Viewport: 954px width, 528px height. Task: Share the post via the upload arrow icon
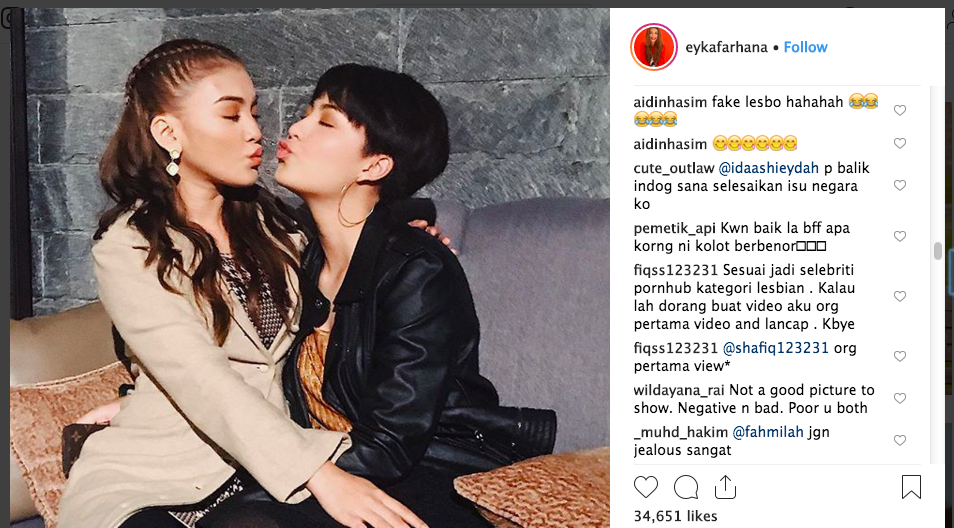click(x=725, y=487)
